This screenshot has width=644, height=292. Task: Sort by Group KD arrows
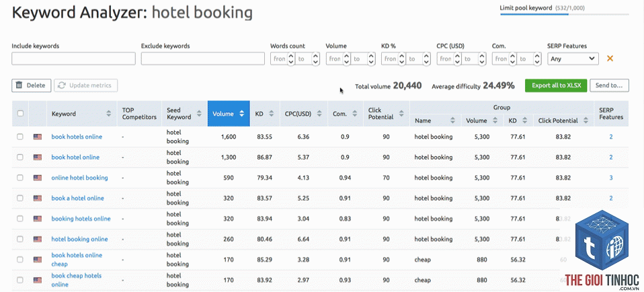click(524, 120)
